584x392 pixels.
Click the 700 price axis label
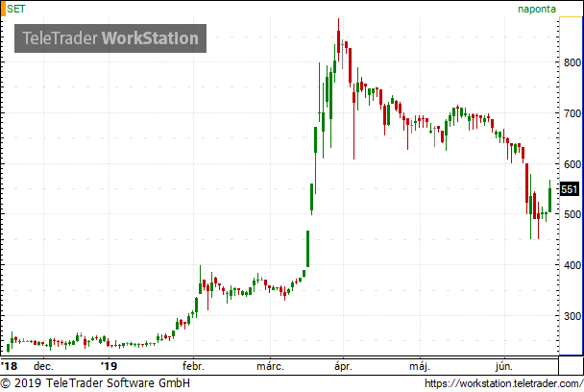click(x=572, y=113)
